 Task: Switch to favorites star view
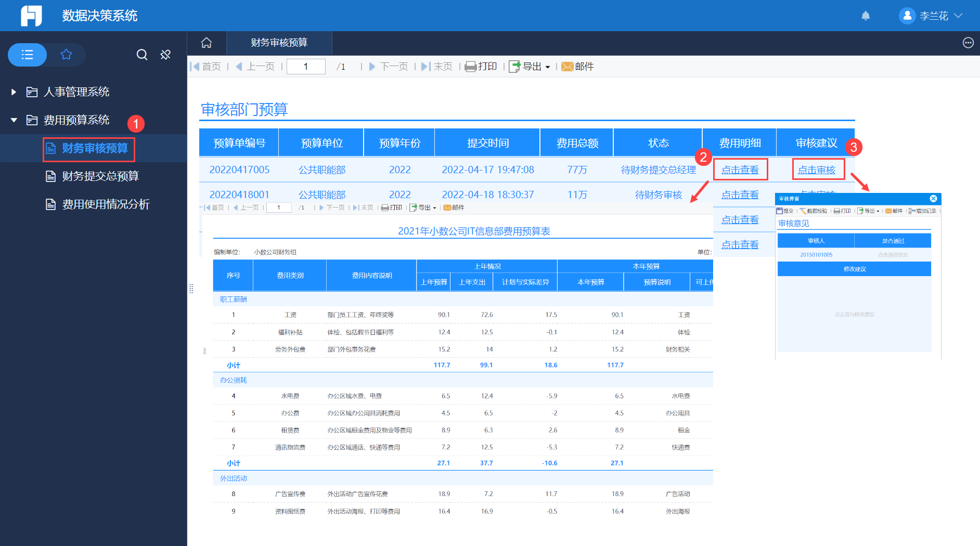pos(66,55)
